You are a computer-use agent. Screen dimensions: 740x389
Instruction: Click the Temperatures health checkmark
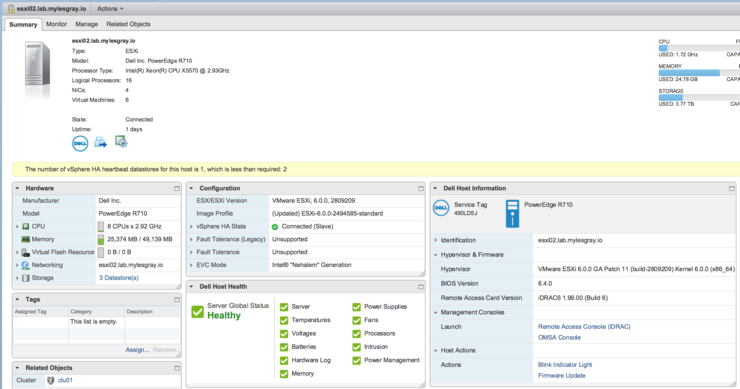(x=284, y=320)
